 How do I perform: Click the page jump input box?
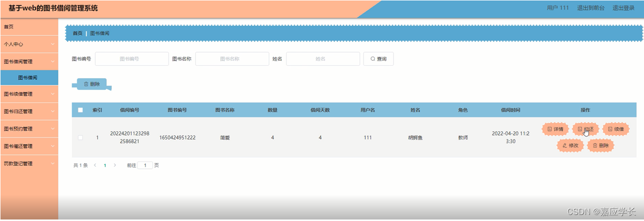(145, 165)
